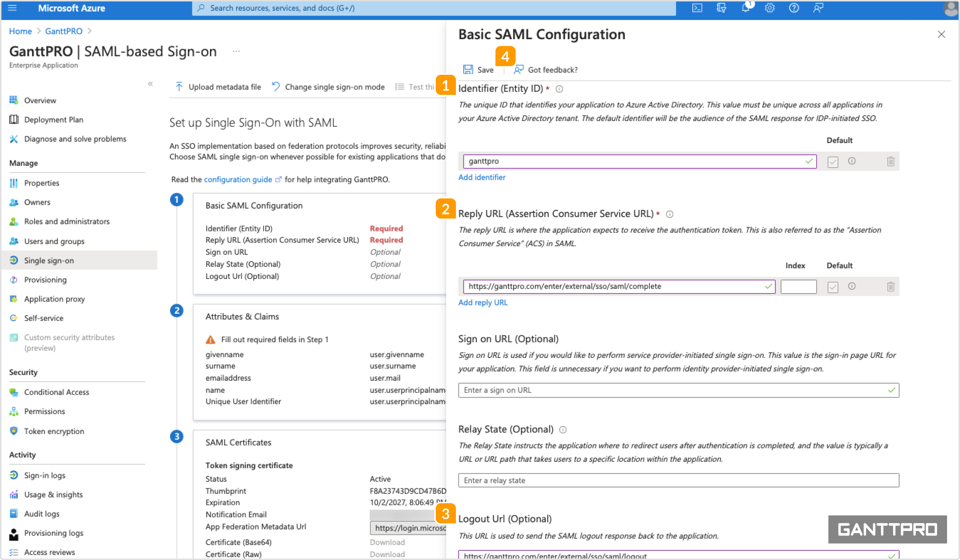Open Owners in the sidebar

[x=37, y=202]
